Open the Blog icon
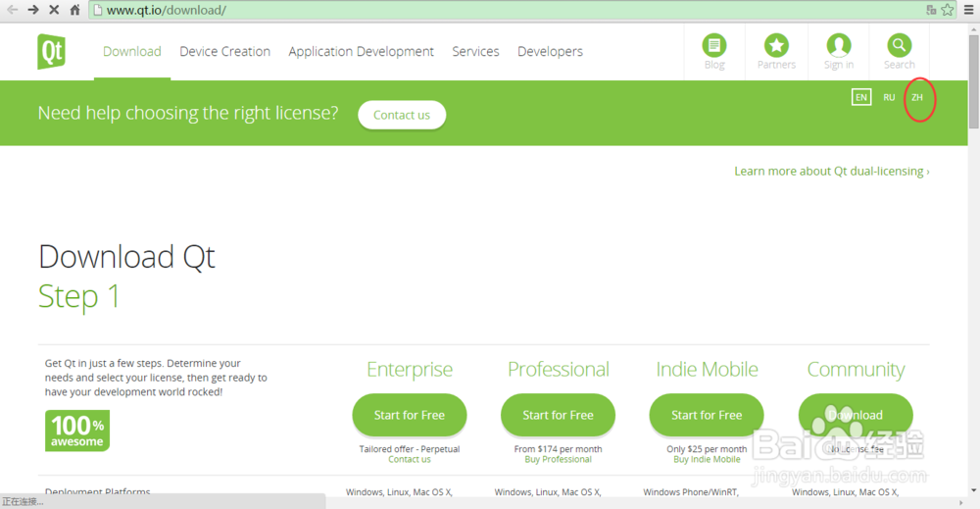The image size is (980, 509). click(x=714, y=45)
